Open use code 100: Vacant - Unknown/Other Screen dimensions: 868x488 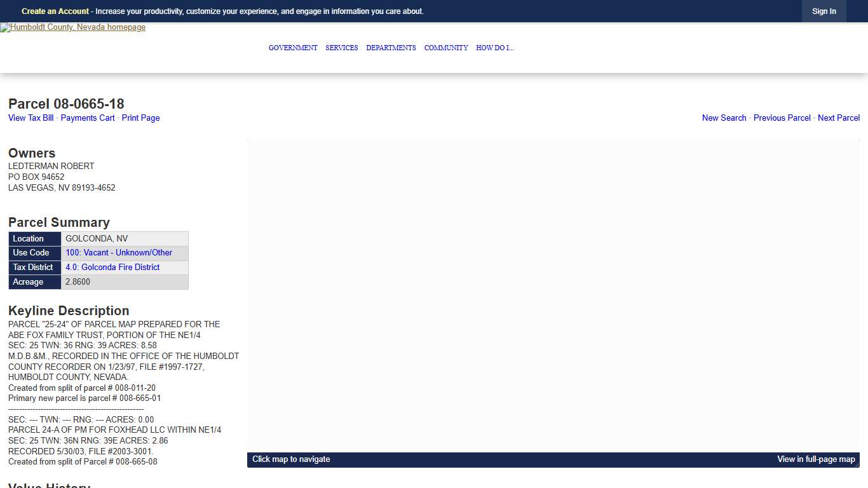[x=119, y=253]
